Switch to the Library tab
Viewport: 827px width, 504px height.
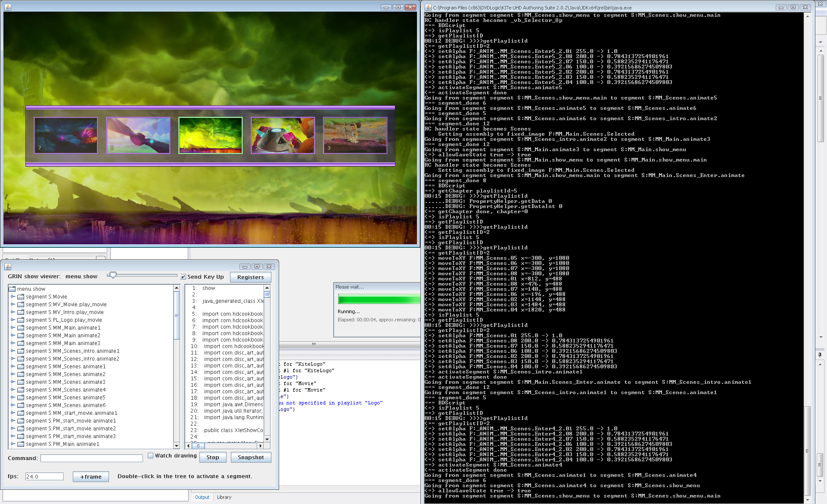click(x=224, y=497)
